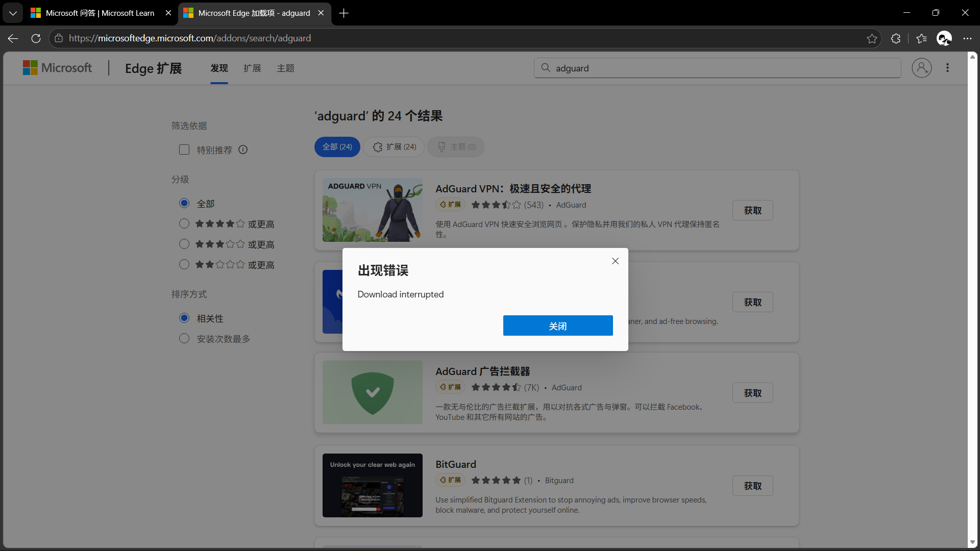Open the tab actions dropdown arrow
The width and height of the screenshot is (980, 551).
click(x=13, y=13)
